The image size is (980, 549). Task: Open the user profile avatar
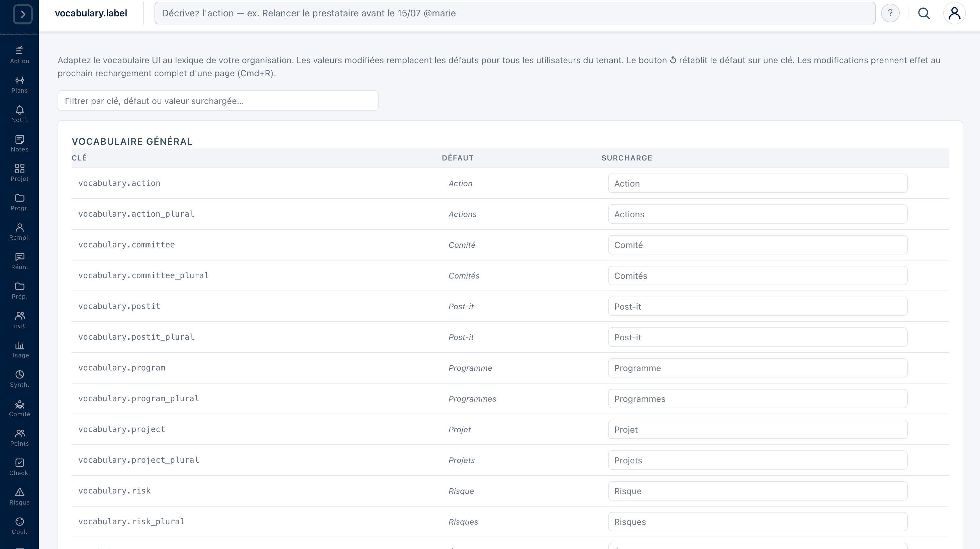(954, 13)
